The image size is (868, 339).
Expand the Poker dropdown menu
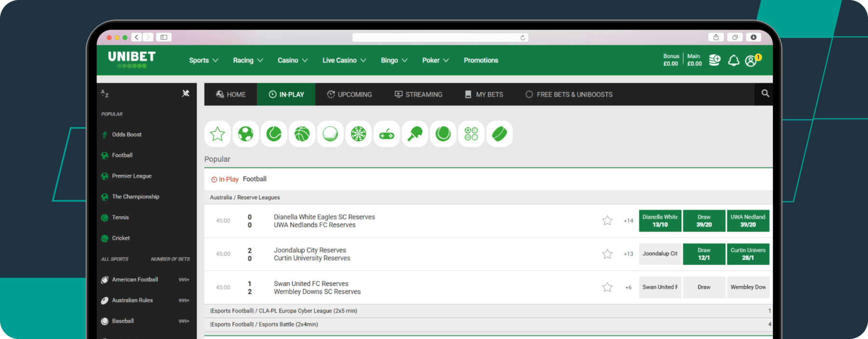point(435,60)
